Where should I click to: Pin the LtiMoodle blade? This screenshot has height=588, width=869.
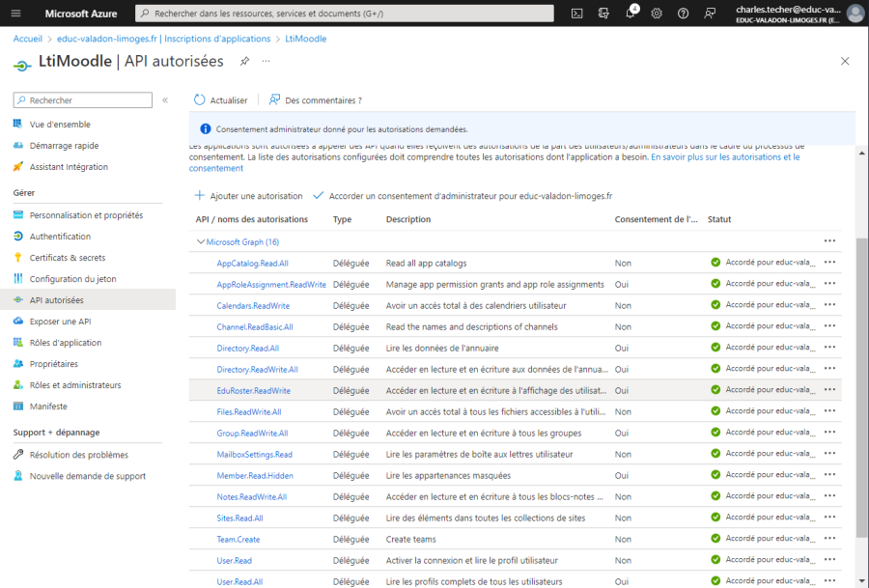[x=244, y=62]
